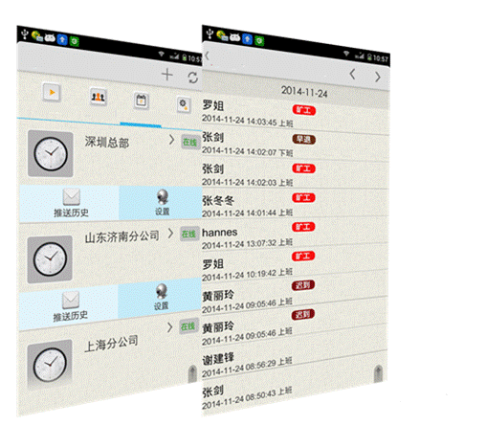Expand the 山东济南分公司 chevron

tap(170, 234)
